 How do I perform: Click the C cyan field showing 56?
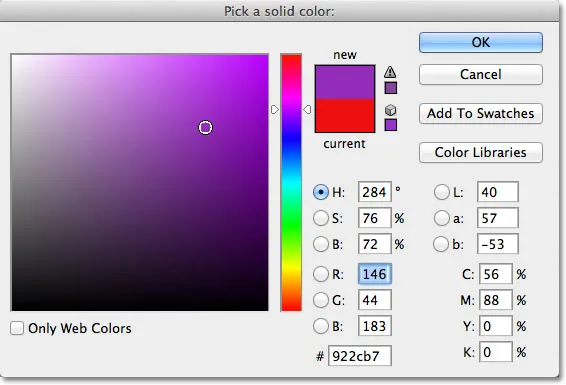[496, 274]
